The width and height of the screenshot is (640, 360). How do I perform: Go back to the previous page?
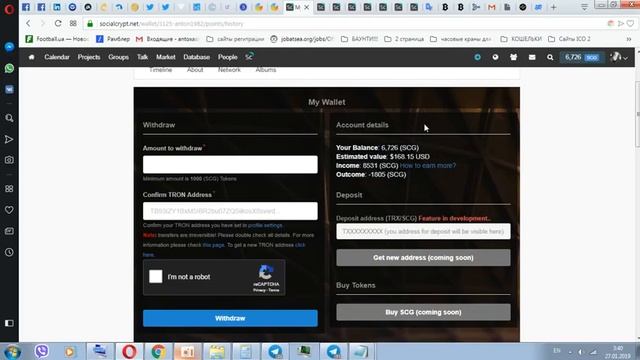[28, 24]
